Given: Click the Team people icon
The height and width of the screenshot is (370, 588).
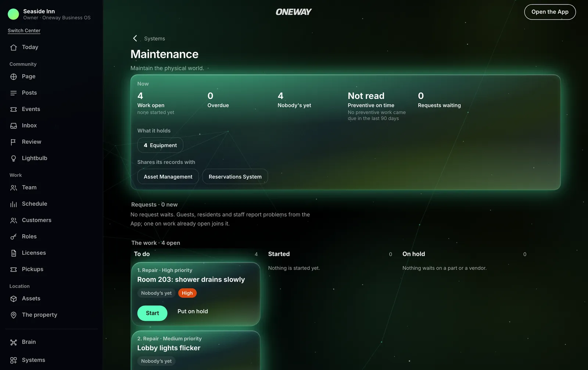Looking at the screenshot, I should point(14,188).
